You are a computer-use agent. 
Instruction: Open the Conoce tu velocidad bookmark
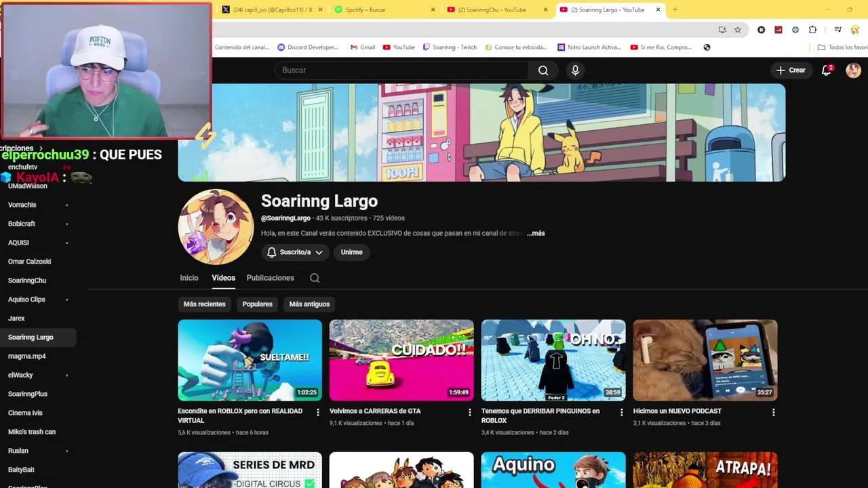tap(515, 47)
